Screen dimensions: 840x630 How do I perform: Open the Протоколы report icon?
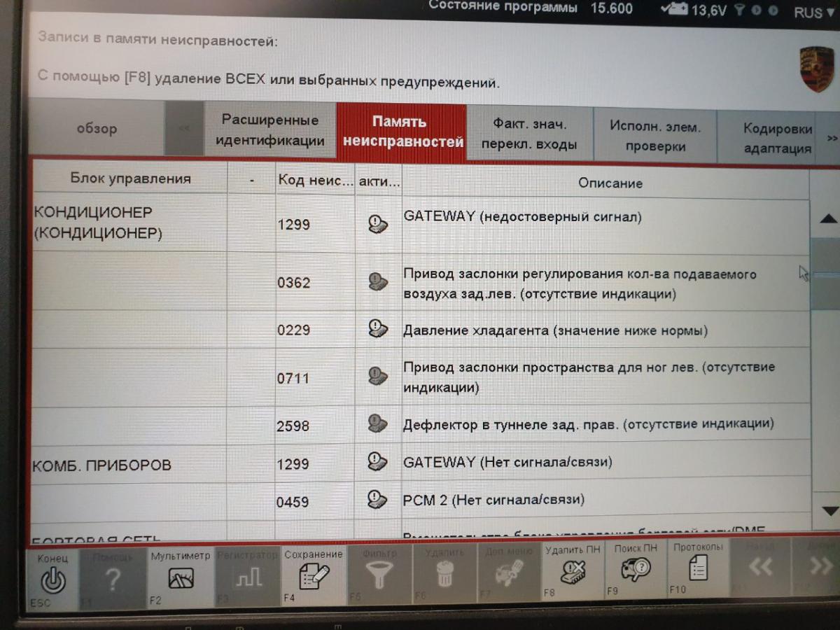(697, 567)
